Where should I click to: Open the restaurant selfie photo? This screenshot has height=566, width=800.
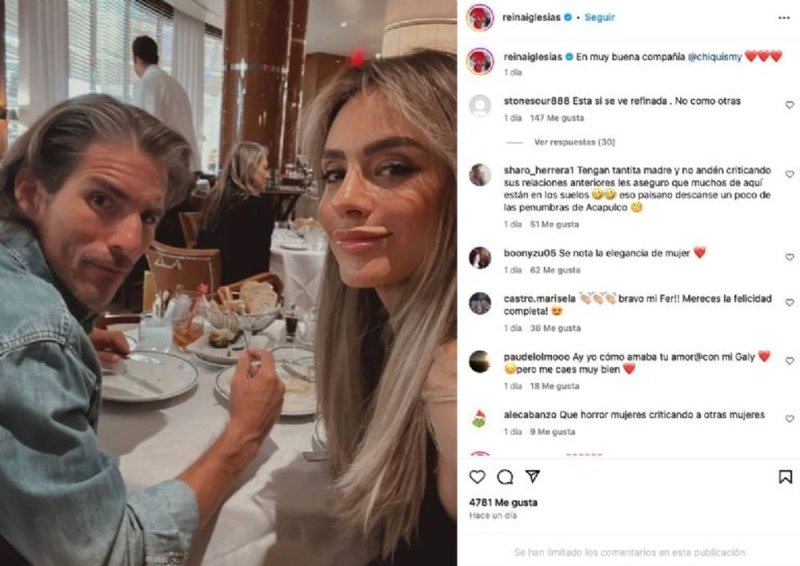228,283
